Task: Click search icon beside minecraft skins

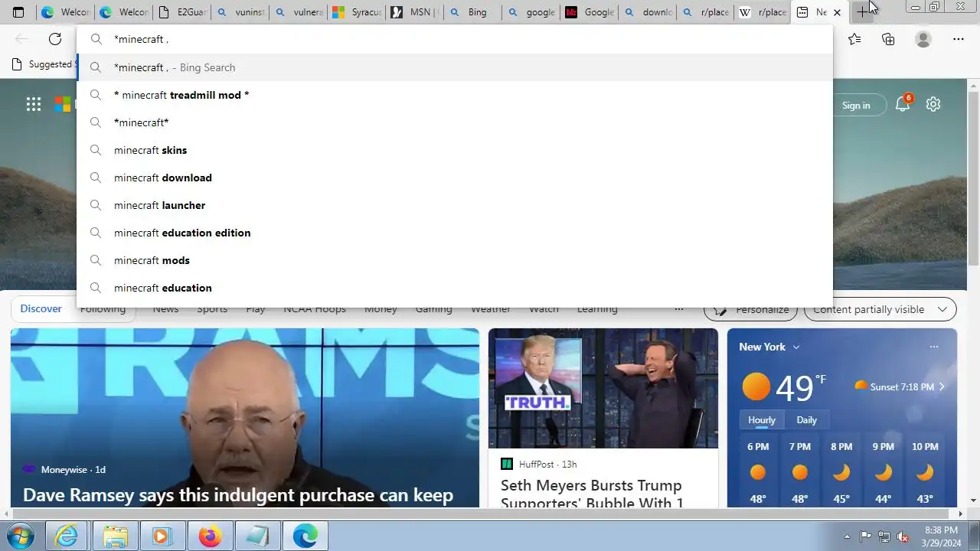Action: click(96, 150)
